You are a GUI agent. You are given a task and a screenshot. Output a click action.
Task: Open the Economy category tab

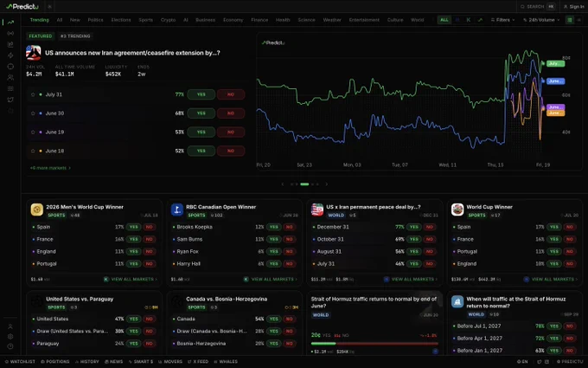point(233,20)
